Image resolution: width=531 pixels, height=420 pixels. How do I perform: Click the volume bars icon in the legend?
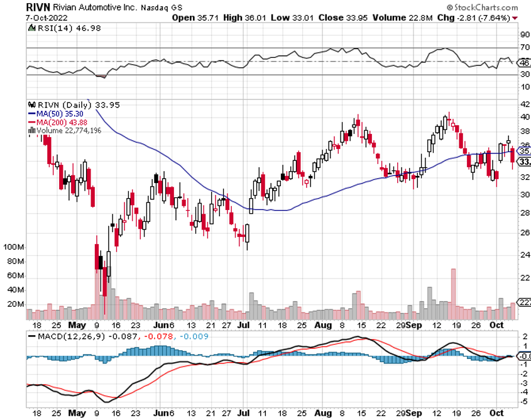pos(32,130)
